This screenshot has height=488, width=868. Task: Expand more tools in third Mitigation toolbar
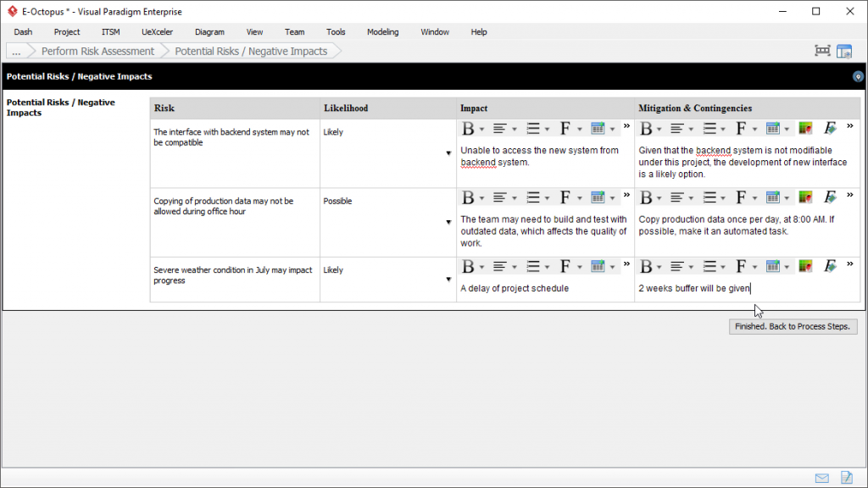(849, 264)
